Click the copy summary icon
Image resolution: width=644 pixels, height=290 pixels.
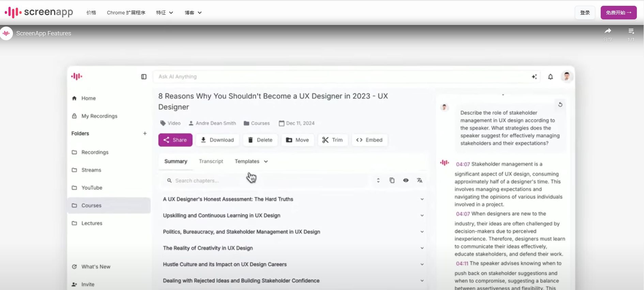click(x=392, y=180)
